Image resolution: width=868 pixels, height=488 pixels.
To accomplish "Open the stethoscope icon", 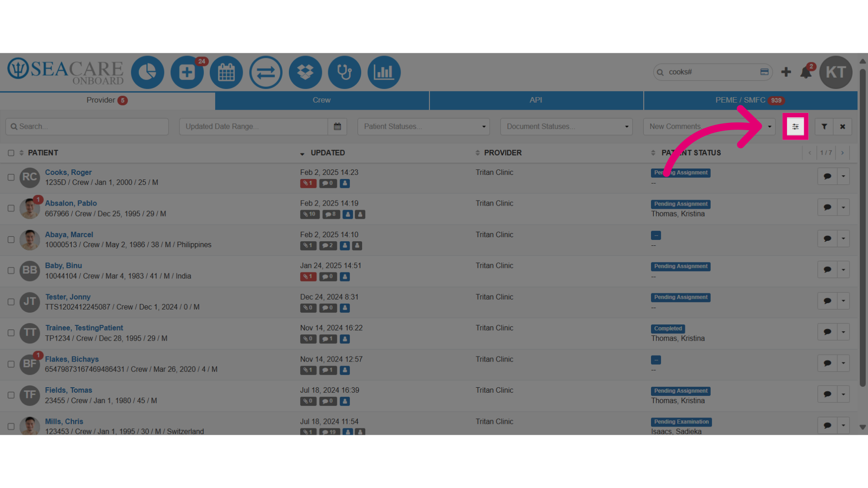I will click(344, 72).
